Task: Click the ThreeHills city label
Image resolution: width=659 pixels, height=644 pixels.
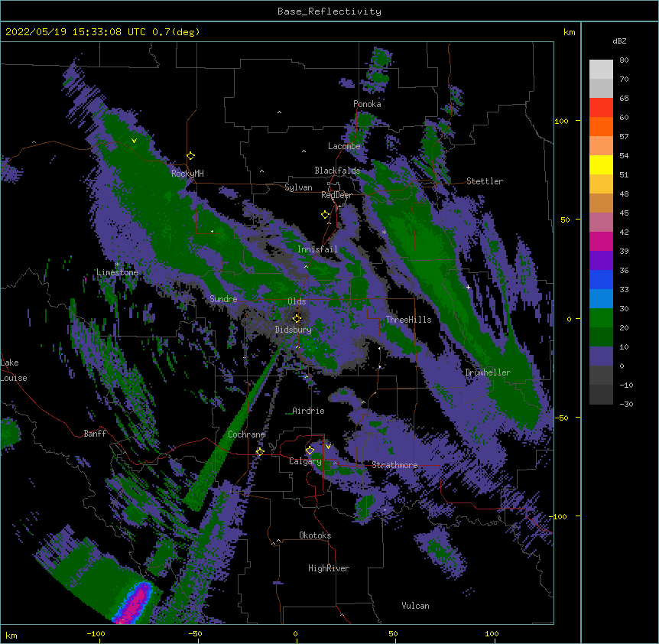Action: 408,320
